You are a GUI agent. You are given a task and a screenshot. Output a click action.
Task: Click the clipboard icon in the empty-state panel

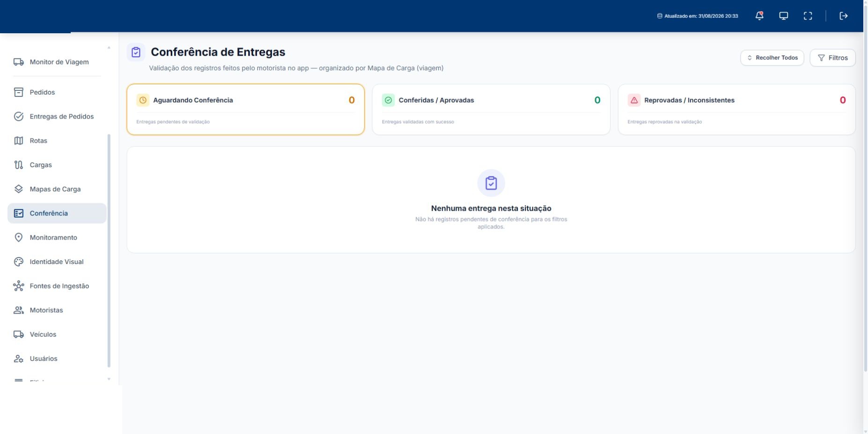(491, 183)
